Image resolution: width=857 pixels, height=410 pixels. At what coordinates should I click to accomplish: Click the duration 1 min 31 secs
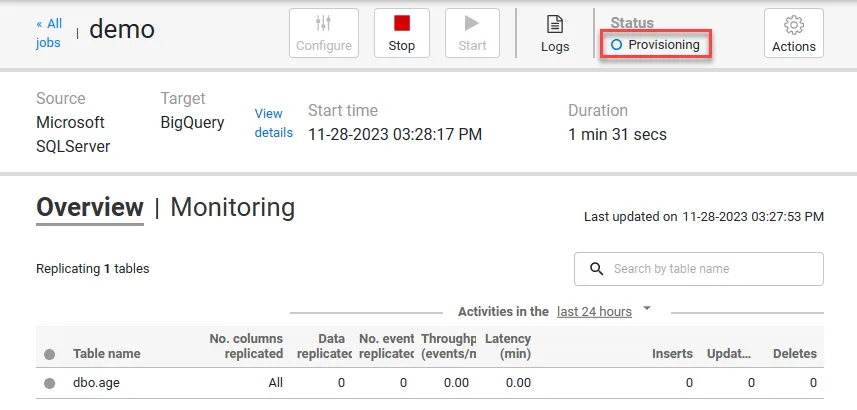coord(618,134)
